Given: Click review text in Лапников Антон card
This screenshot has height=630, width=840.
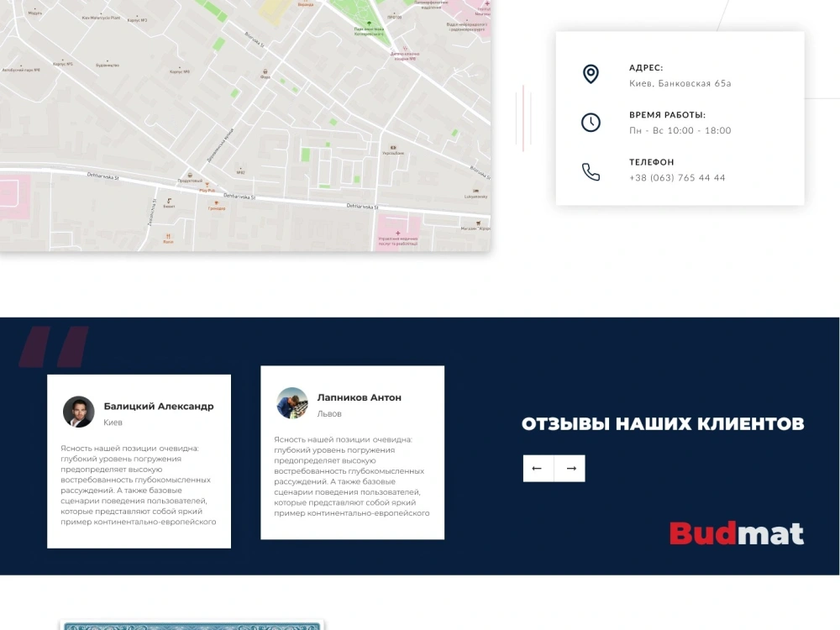Looking at the screenshot, I should (351, 476).
